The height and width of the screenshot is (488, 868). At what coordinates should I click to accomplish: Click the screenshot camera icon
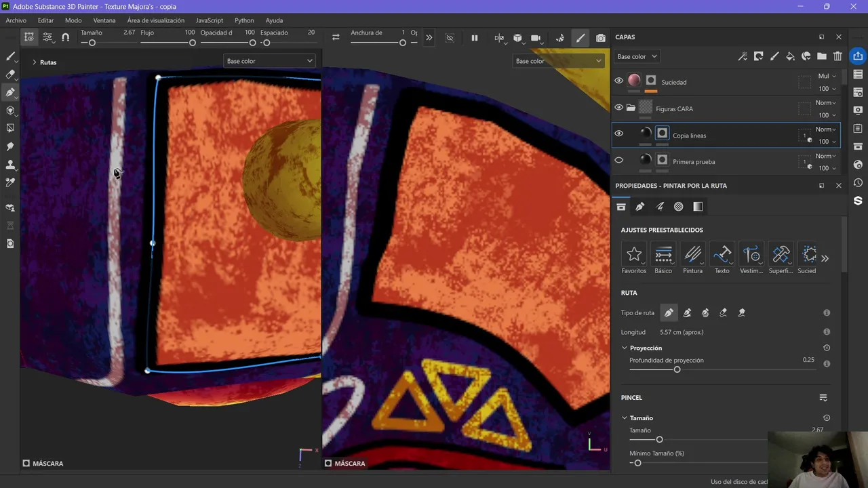pyautogui.click(x=601, y=38)
